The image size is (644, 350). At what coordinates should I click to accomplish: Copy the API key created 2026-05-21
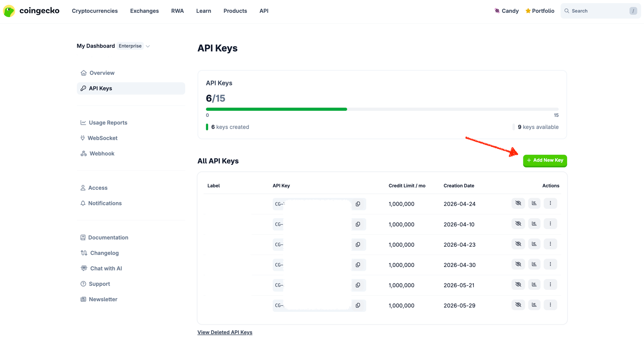(x=358, y=285)
